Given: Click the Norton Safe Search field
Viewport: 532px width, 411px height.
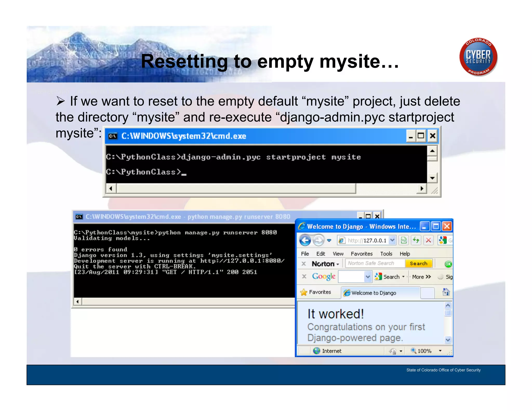Looking at the screenshot, I should click(x=375, y=263).
